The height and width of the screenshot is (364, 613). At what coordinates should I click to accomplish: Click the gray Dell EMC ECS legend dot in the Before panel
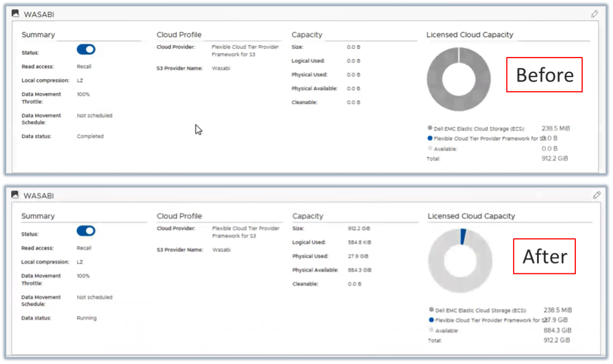430,128
